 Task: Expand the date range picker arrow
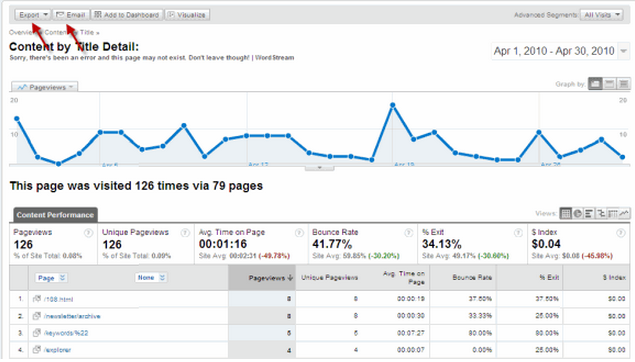[x=624, y=51]
